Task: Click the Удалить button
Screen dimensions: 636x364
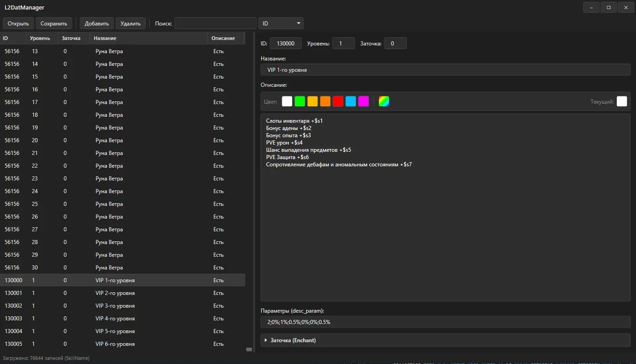Action: click(x=131, y=24)
